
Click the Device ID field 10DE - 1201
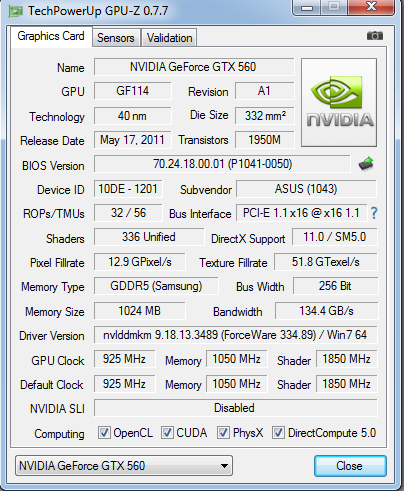[x=128, y=189]
